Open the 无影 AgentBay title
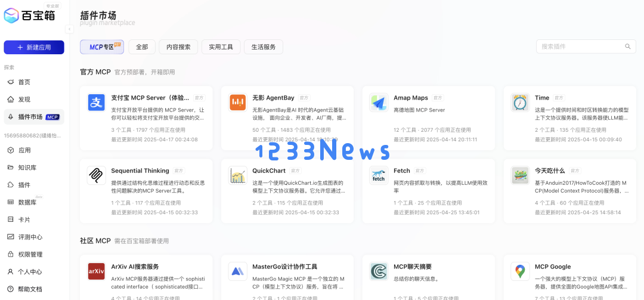Screen dimensions: 644x300 click(273, 98)
